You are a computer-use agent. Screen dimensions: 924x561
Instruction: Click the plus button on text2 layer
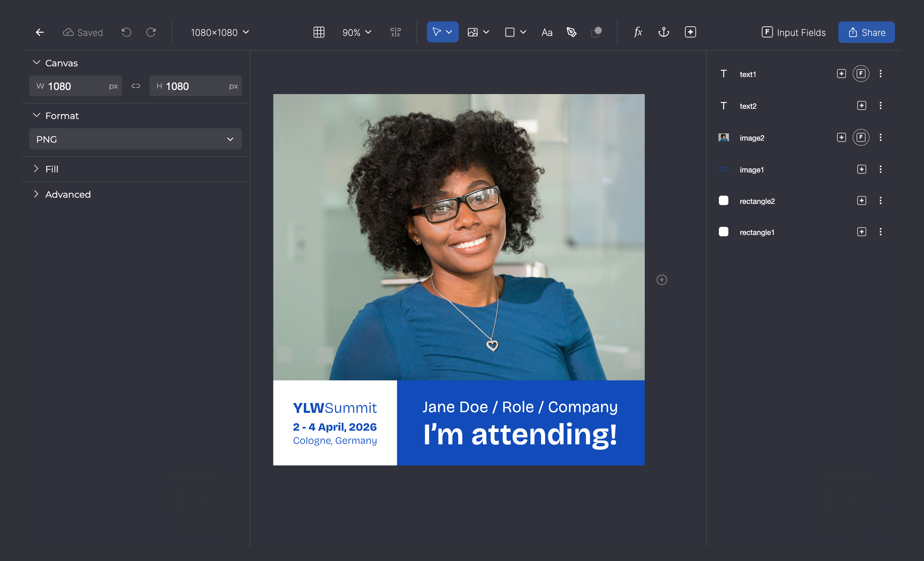pyautogui.click(x=862, y=106)
